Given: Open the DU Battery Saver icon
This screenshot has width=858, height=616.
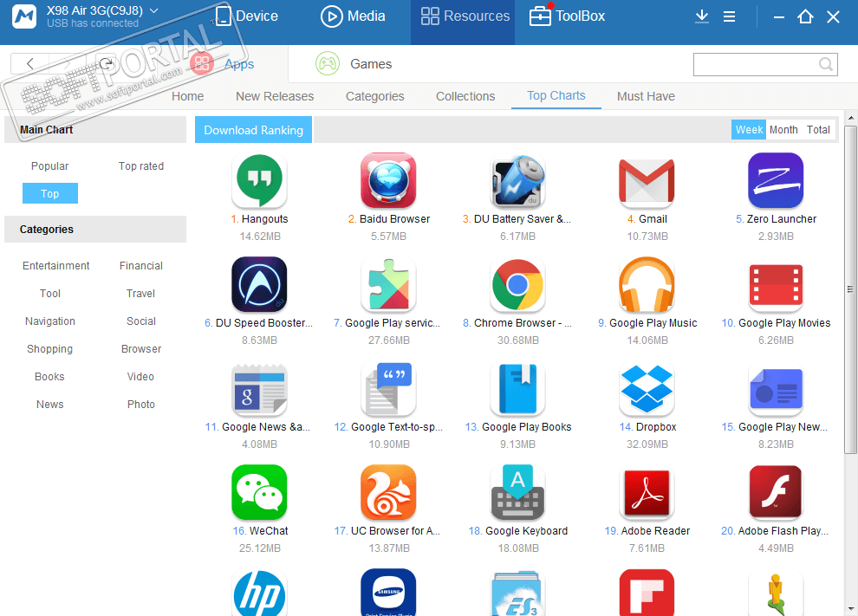Looking at the screenshot, I should (x=517, y=180).
